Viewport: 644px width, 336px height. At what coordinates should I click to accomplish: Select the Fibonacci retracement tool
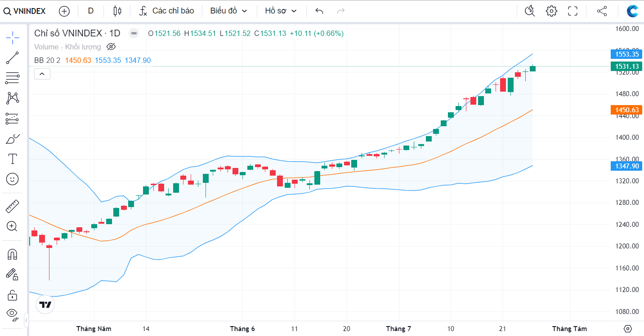[13, 78]
